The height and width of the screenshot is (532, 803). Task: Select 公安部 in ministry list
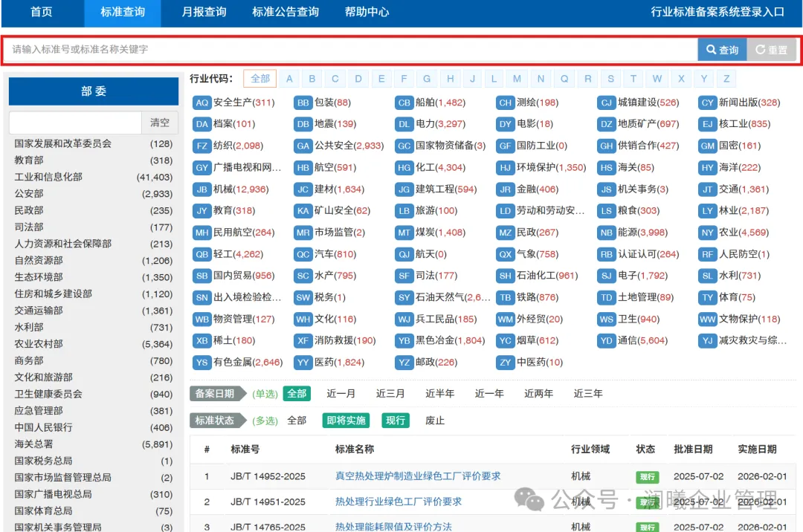point(94,194)
